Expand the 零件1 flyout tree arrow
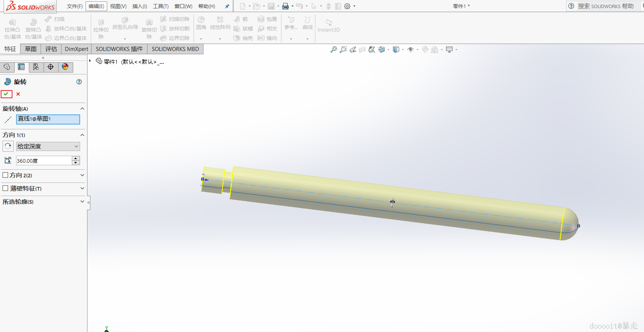Screen dimensions: 644x332 click(90, 61)
